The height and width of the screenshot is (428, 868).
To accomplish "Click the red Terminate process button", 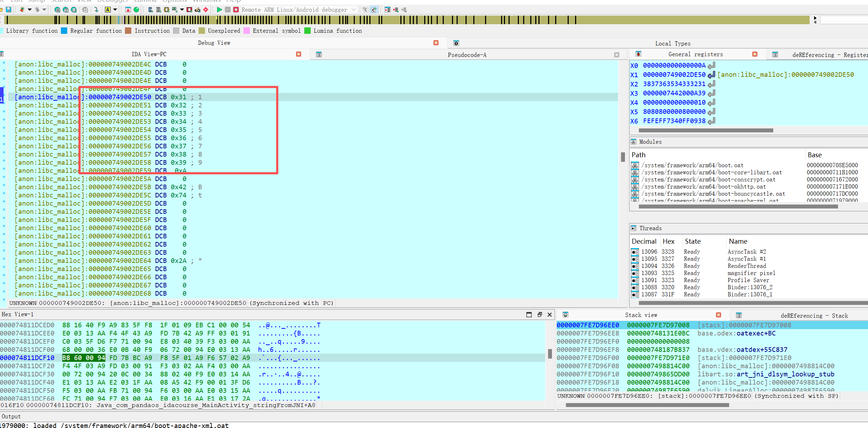I will [236, 10].
